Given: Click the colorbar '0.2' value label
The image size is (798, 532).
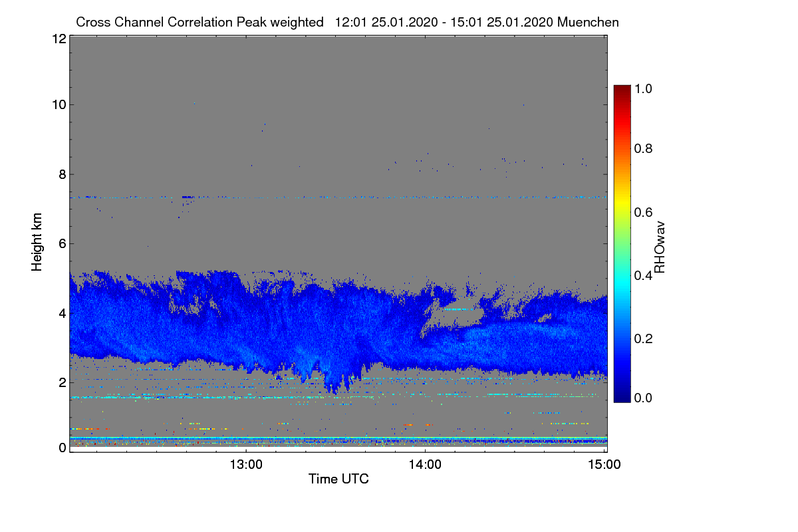Looking at the screenshot, I should (642, 338).
